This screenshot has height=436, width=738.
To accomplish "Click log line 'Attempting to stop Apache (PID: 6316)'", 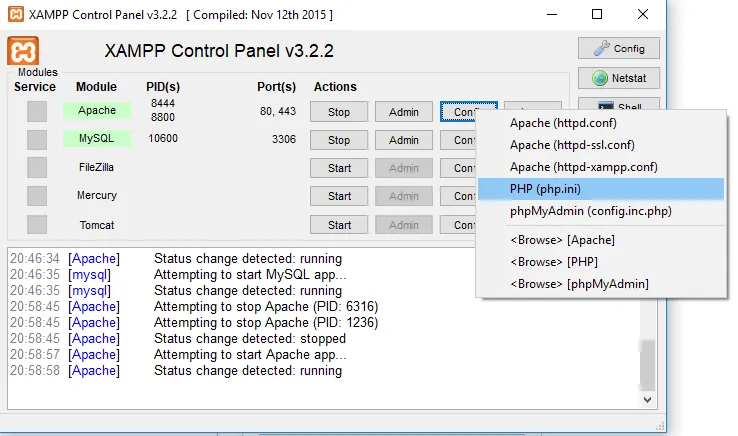I will click(266, 307).
